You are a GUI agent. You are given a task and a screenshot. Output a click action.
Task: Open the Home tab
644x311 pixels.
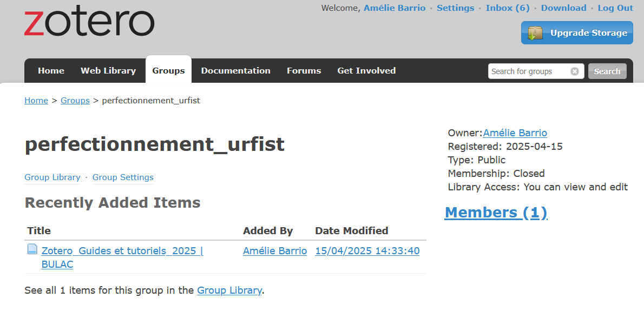[x=51, y=70]
